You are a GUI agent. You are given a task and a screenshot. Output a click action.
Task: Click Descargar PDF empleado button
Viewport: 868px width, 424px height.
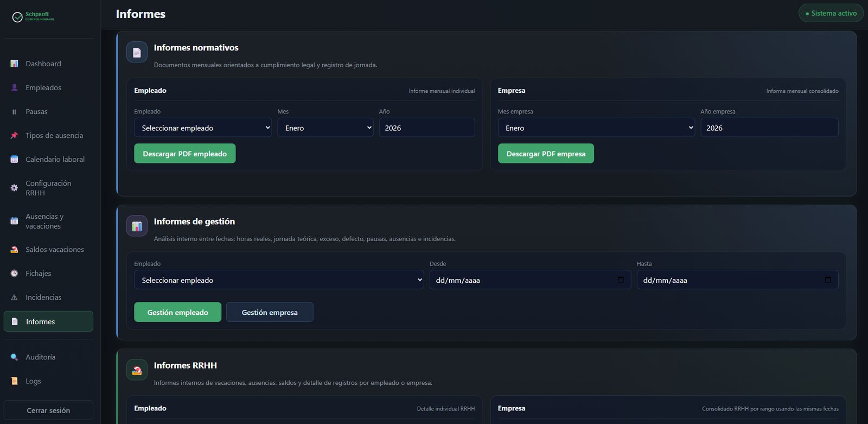click(185, 154)
